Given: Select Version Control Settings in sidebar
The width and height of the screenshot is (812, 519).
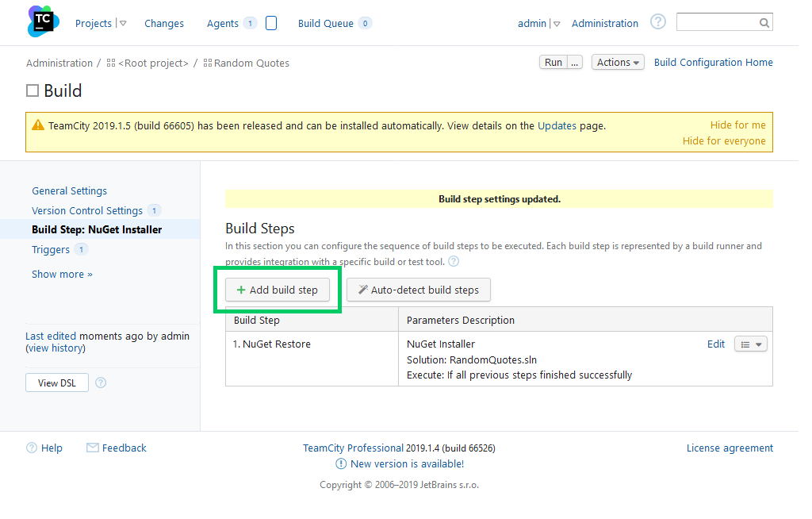Looking at the screenshot, I should coord(87,210).
